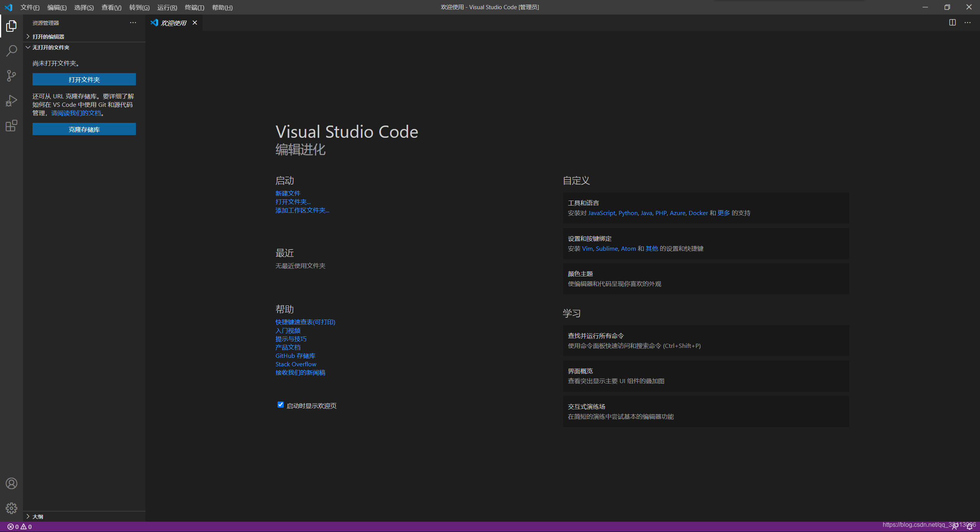Open the Run and Debug view icon
This screenshot has height=532, width=980.
11,101
